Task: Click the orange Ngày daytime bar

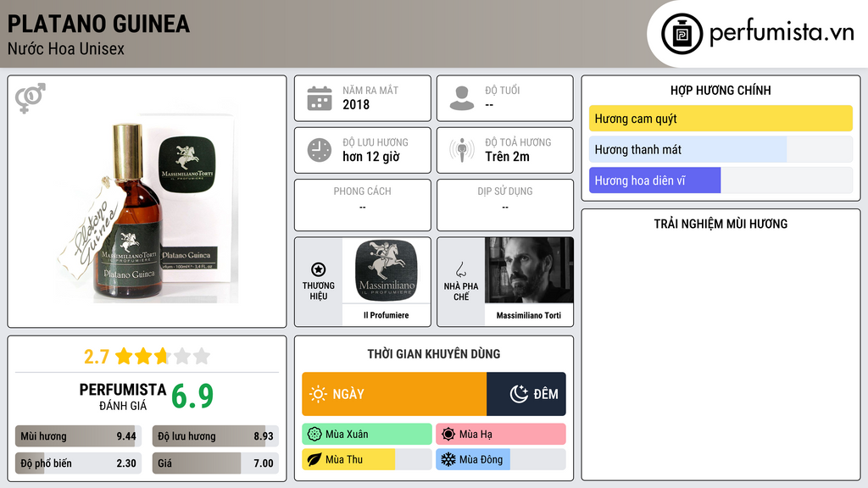Action: [x=394, y=394]
